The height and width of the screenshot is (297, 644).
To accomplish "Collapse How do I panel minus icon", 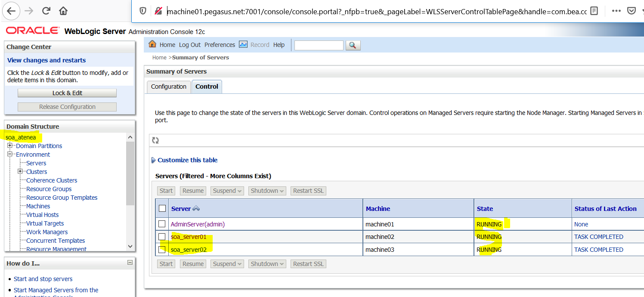I will [130, 262].
